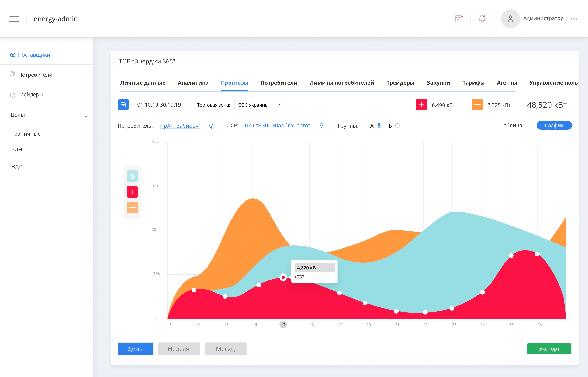Toggle the teal layers icon on chart
This screenshot has width=588, height=377.
(x=132, y=176)
